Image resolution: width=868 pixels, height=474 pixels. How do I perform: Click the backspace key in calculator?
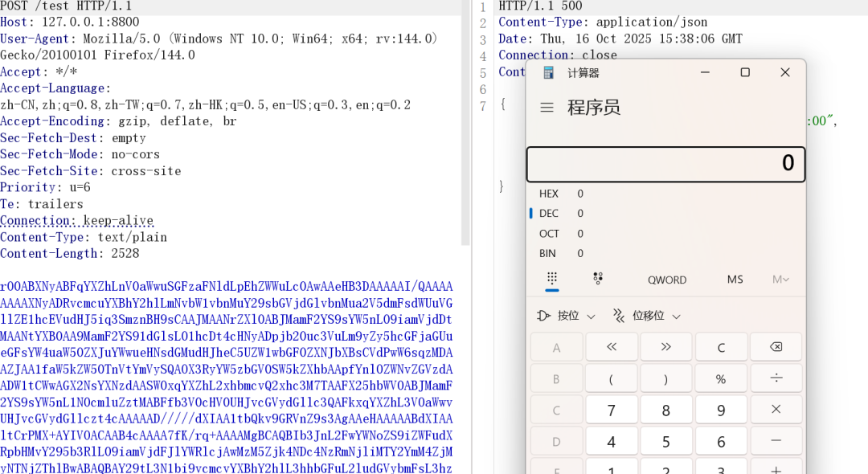(x=776, y=347)
